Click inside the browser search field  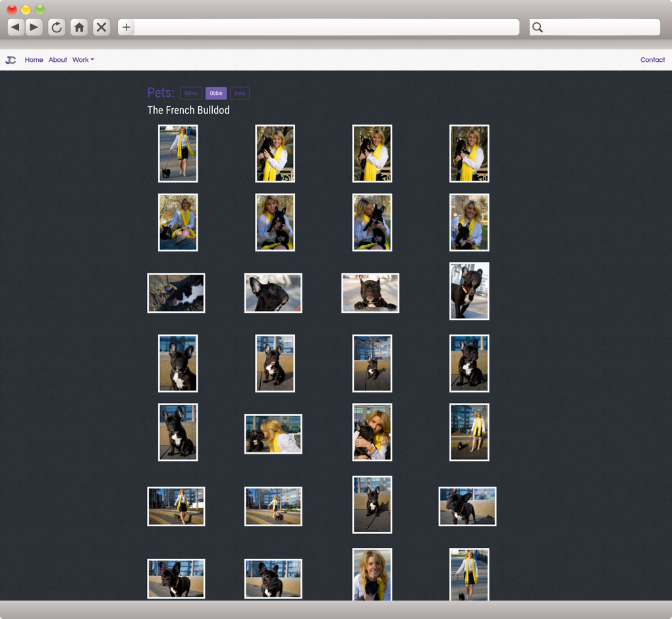[601, 27]
